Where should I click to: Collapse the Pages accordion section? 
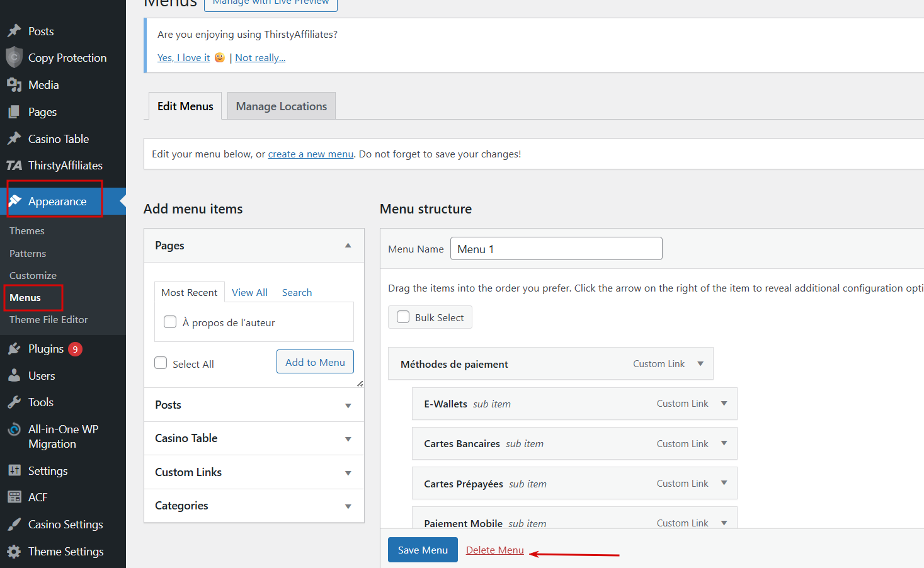(348, 246)
